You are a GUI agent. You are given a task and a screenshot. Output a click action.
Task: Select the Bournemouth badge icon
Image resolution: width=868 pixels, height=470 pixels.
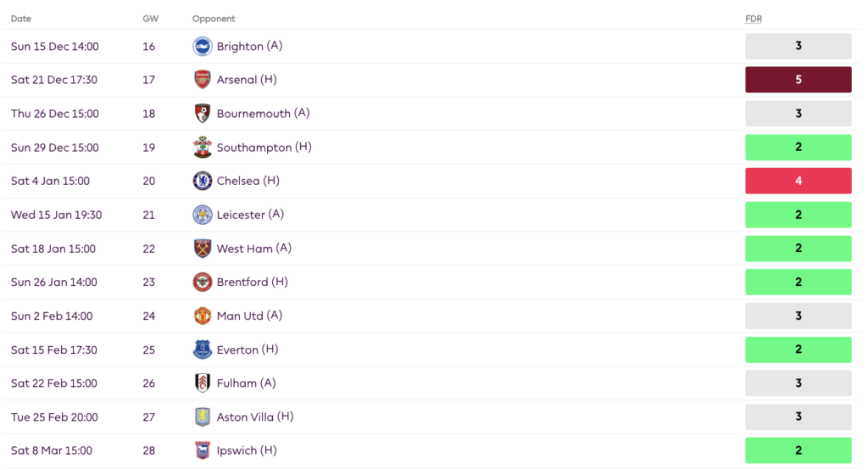pyautogui.click(x=202, y=114)
